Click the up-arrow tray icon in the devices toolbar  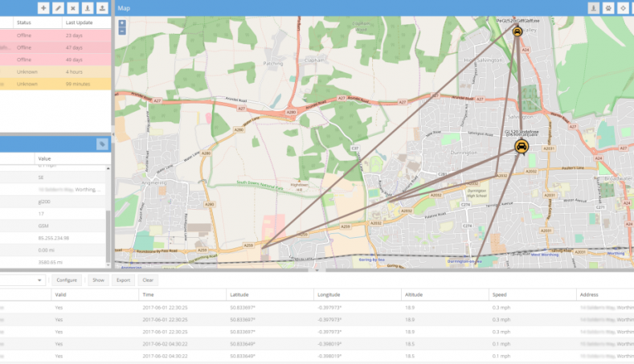pos(102,8)
